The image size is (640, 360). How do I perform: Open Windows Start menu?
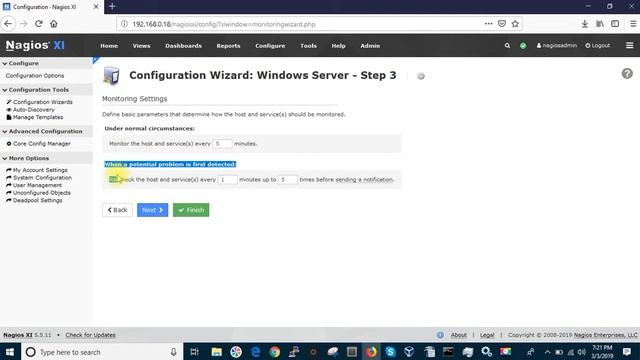point(10,352)
